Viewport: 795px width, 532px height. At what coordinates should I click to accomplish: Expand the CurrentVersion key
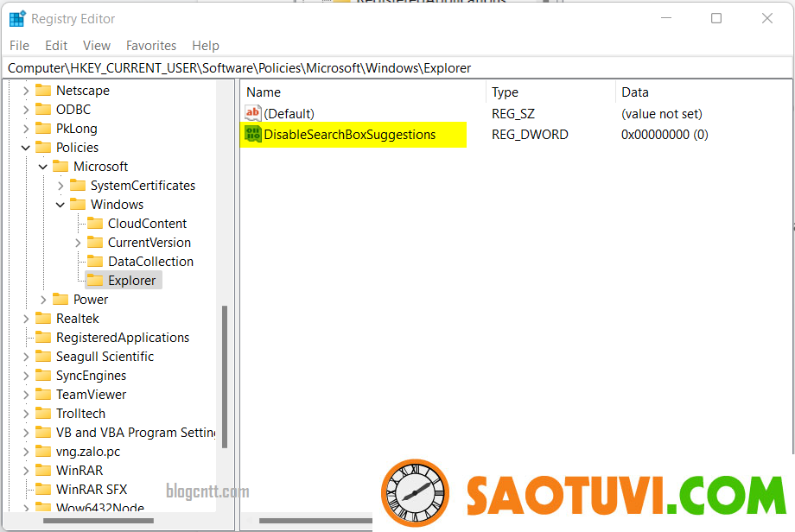click(x=78, y=243)
